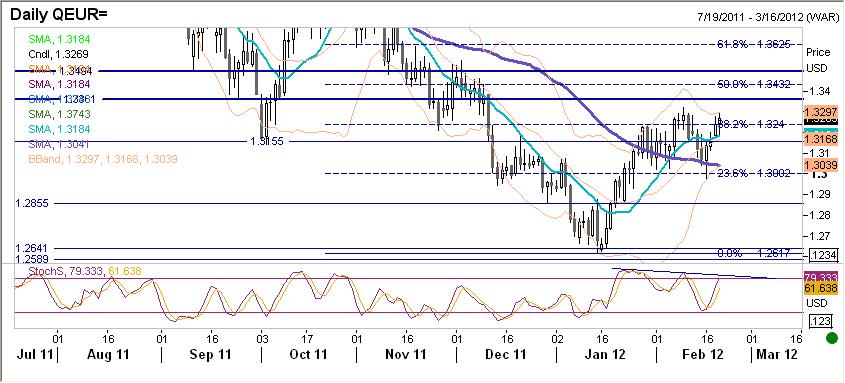The width and height of the screenshot is (845, 383).
Task: Click the Aug 11 month label
Action: click(107, 355)
